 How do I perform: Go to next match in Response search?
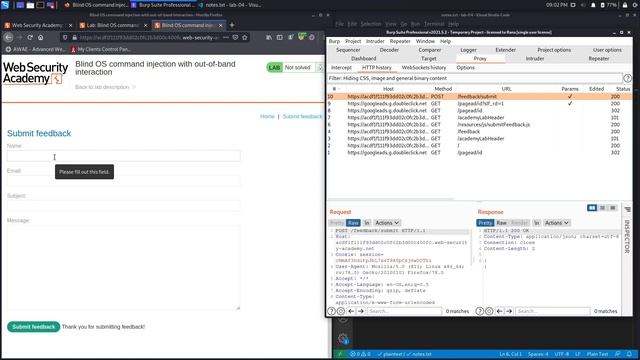point(509,311)
